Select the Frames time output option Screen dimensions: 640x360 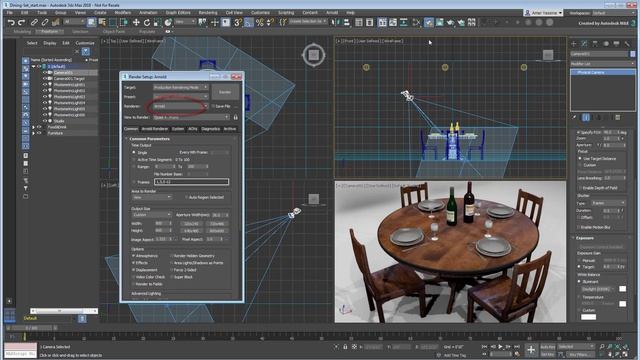[x=134, y=182]
